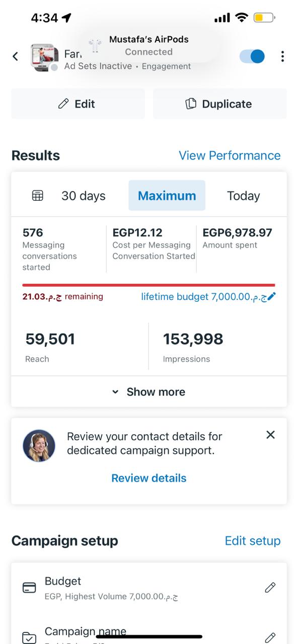Tap the Edit setup link
Viewport: 298px width, 644px height.
point(253,541)
